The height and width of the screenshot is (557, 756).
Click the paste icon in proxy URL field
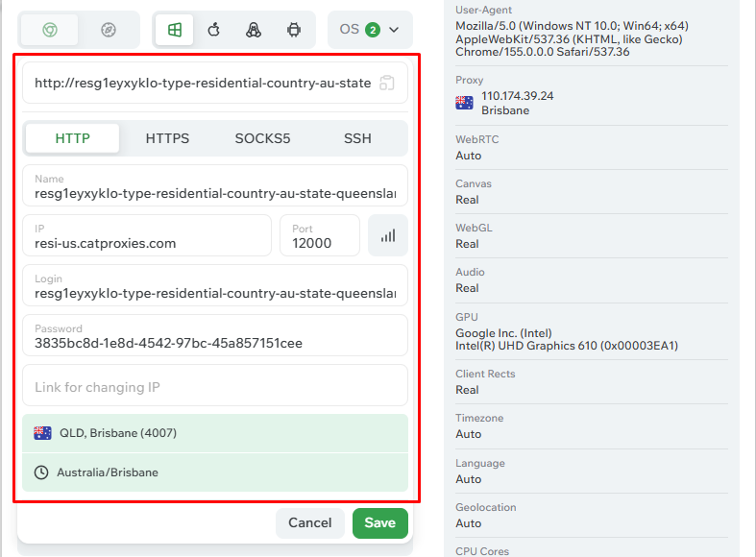(387, 83)
